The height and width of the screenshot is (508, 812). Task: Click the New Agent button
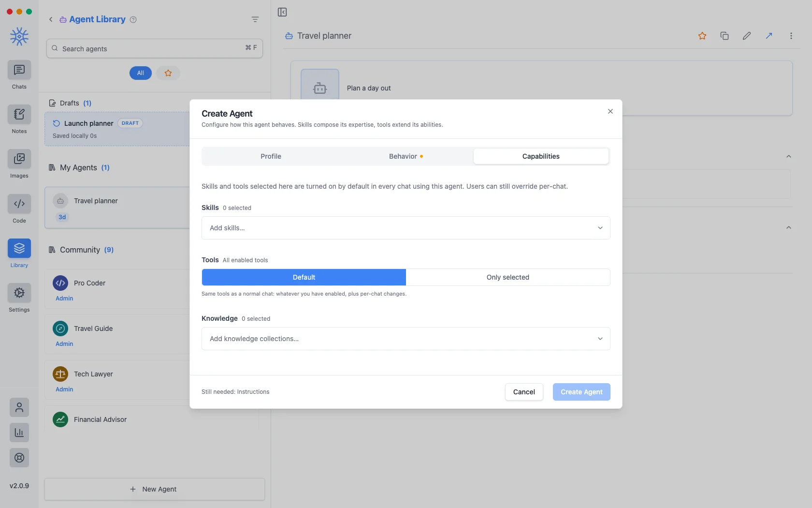click(155, 489)
